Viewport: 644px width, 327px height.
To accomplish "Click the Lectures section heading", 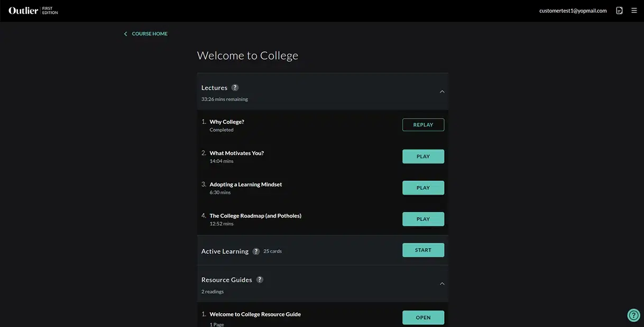I will [214, 88].
